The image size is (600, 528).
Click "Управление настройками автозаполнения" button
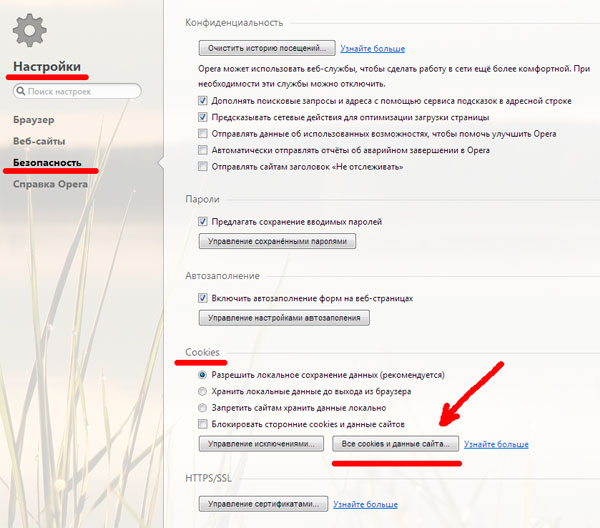(285, 318)
